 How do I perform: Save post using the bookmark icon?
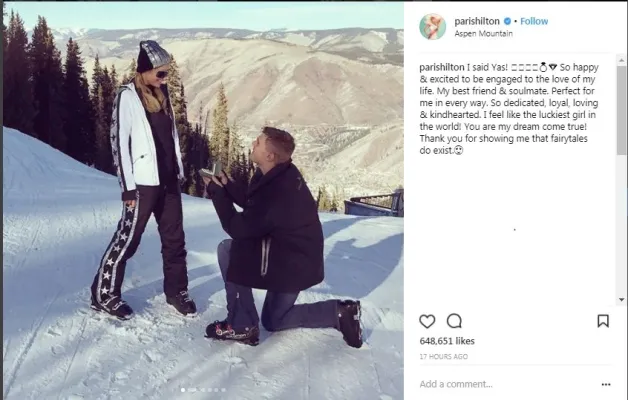pos(603,321)
